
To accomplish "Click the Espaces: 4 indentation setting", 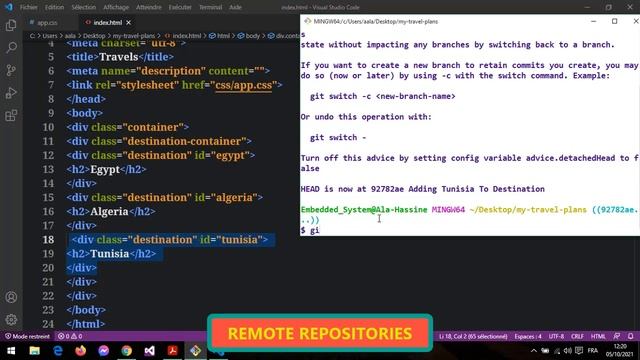I will [x=527, y=336].
